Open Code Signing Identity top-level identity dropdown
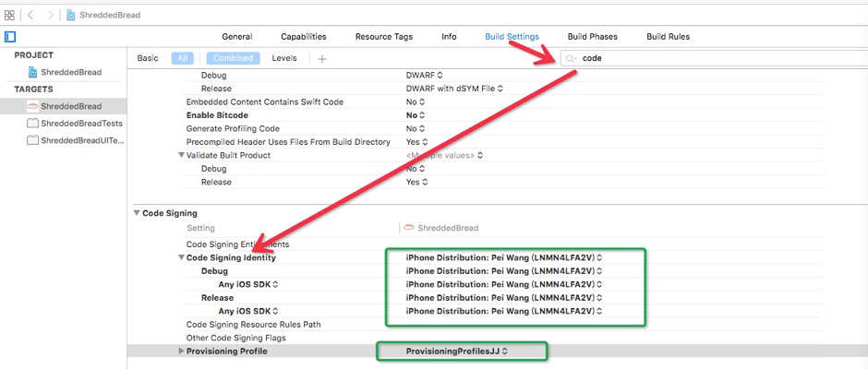The width and height of the screenshot is (868, 369). 504,257
